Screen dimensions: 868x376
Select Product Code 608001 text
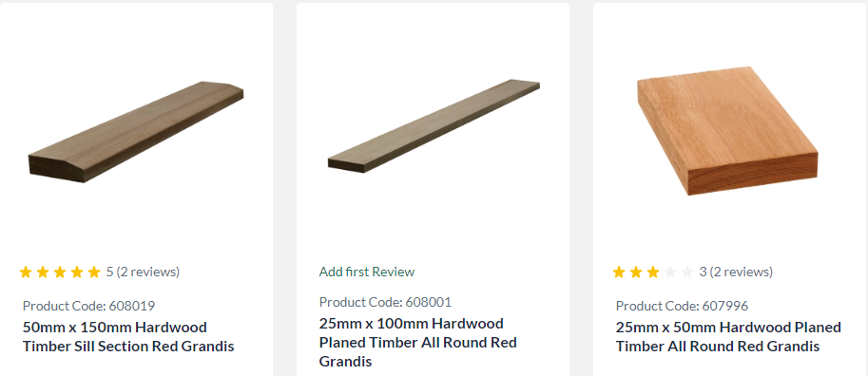tap(385, 303)
